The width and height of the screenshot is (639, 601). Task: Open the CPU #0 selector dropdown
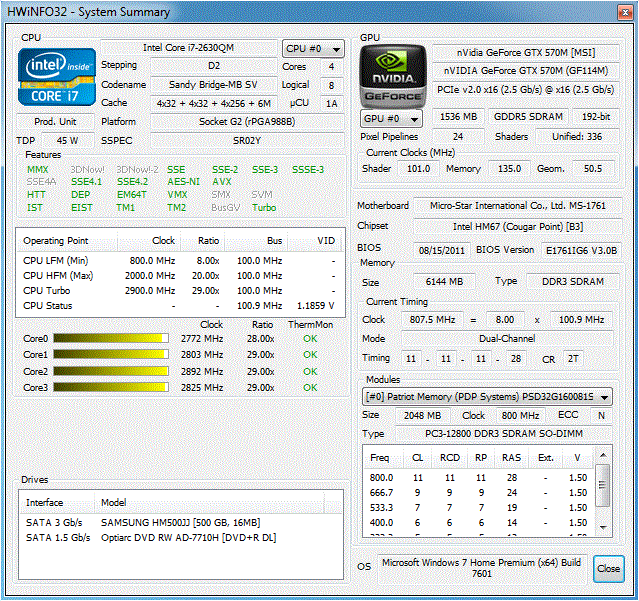(x=313, y=49)
